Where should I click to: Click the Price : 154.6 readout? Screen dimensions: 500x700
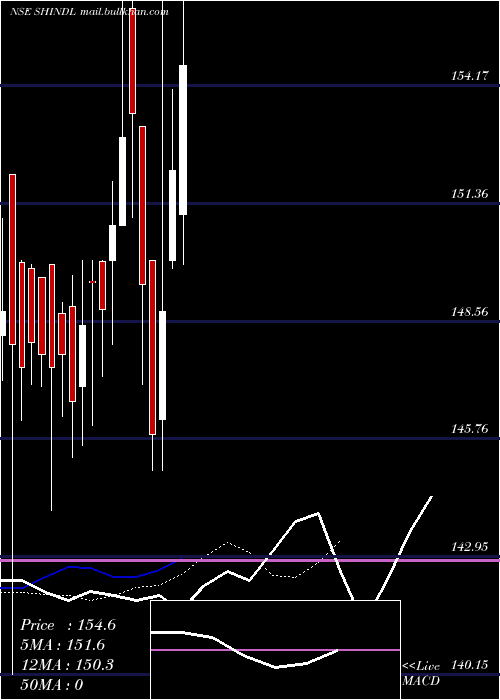(68, 625)
